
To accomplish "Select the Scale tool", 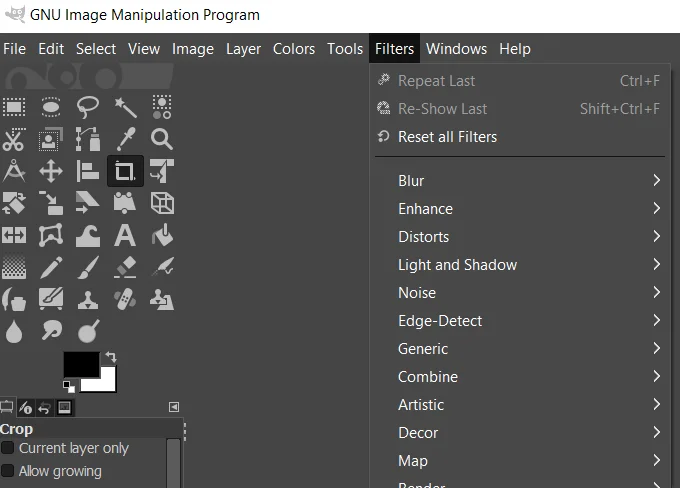I will pos(51,203).
